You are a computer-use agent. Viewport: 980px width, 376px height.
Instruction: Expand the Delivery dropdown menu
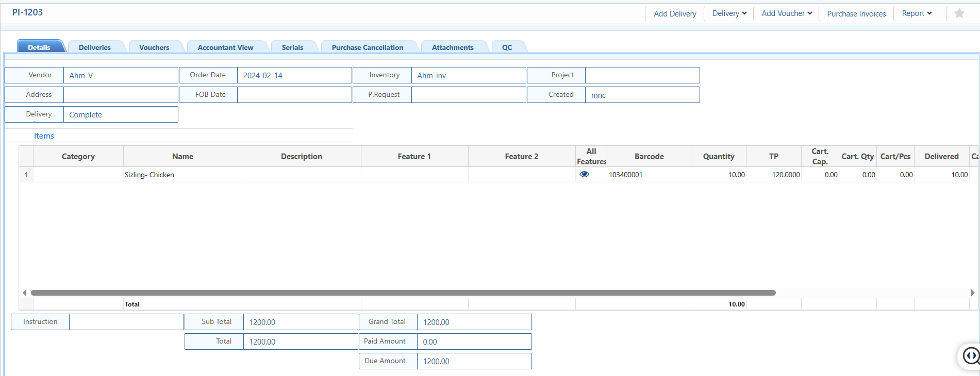[x=729, y=13]
